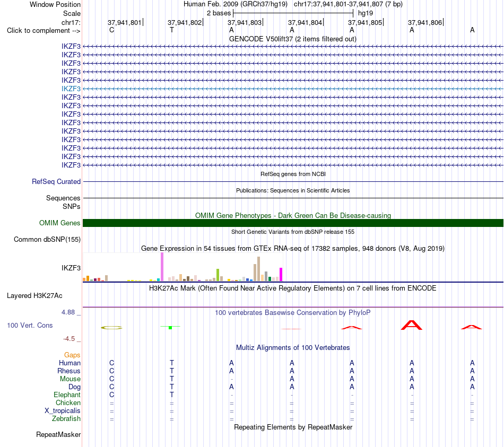Click the -4.5 lower scale value
504x447 pixels.
[69, 339]
